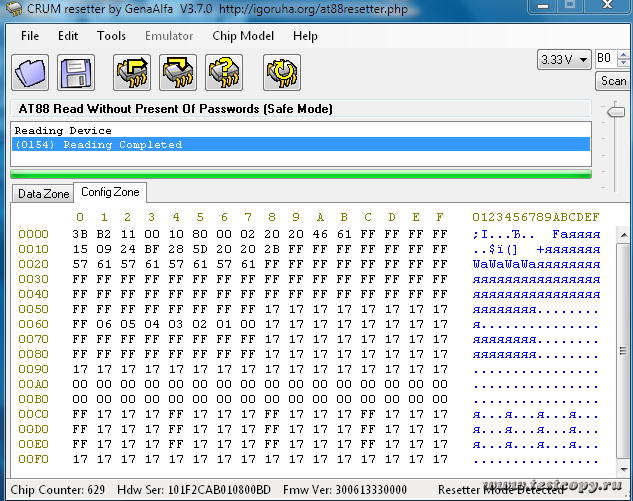Switch to the Data Zone tab
The image size is (633, 501).
click(44, 193)
